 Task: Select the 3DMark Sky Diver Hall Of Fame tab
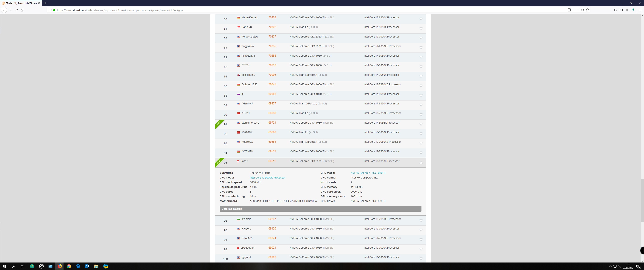[21, 3]
